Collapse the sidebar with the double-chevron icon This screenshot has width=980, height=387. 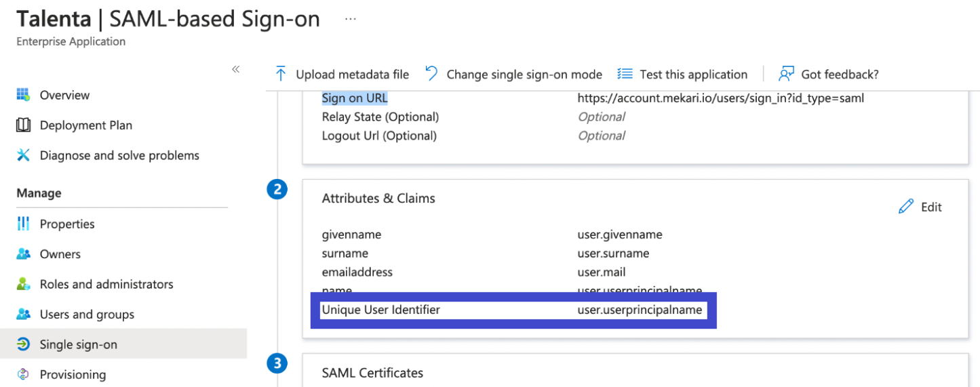[236, 69]
